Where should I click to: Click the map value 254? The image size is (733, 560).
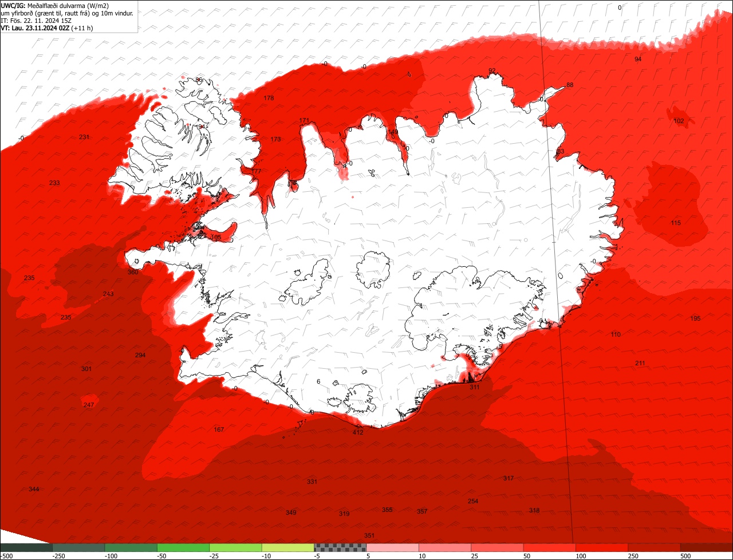tap(473, 501)
